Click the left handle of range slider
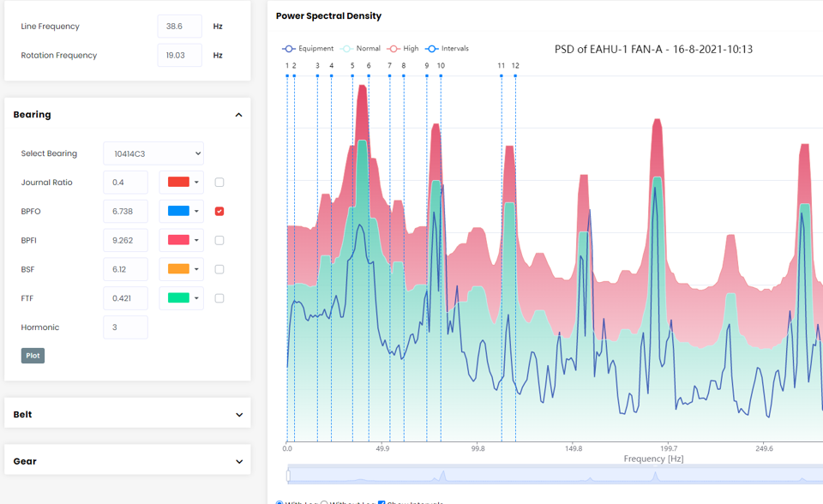This screenshot has width=823, height=504. pyautogui.click(x=289, y=476)
